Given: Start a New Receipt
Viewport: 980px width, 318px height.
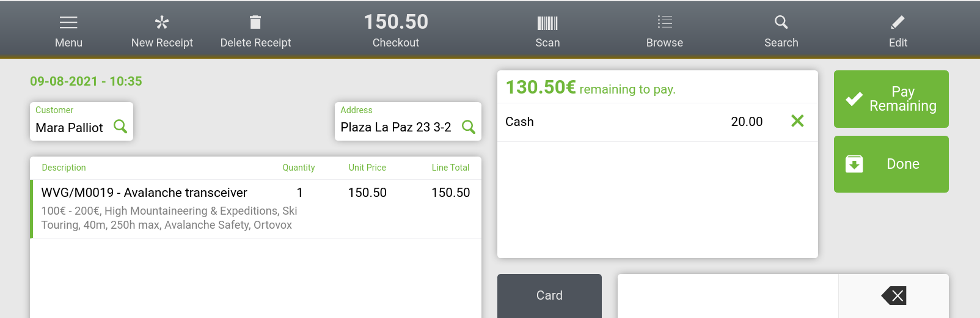Looking at the screenshot, I should [162, 30].
